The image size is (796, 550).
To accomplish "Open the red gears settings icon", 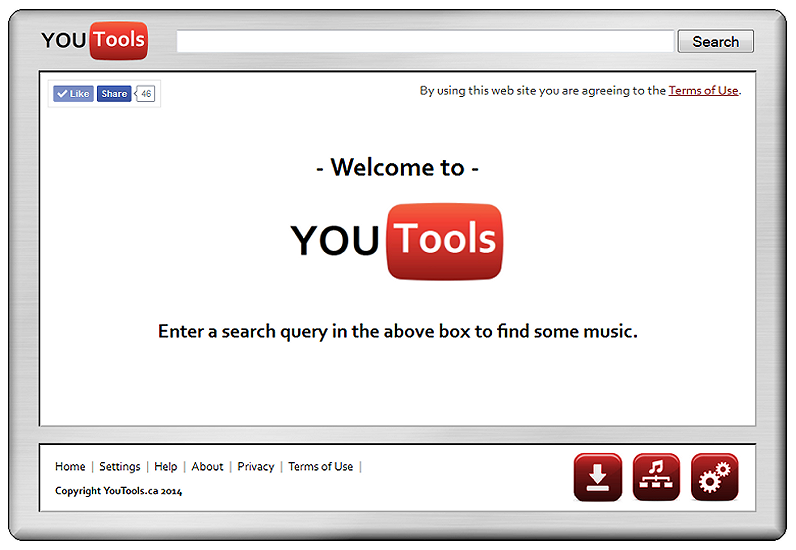I will point(714,477).
